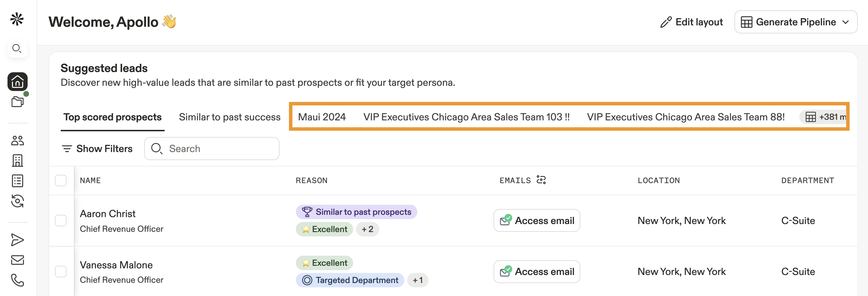
Task: Click the Similar to past prospects badge
Action: coord(356,212)
